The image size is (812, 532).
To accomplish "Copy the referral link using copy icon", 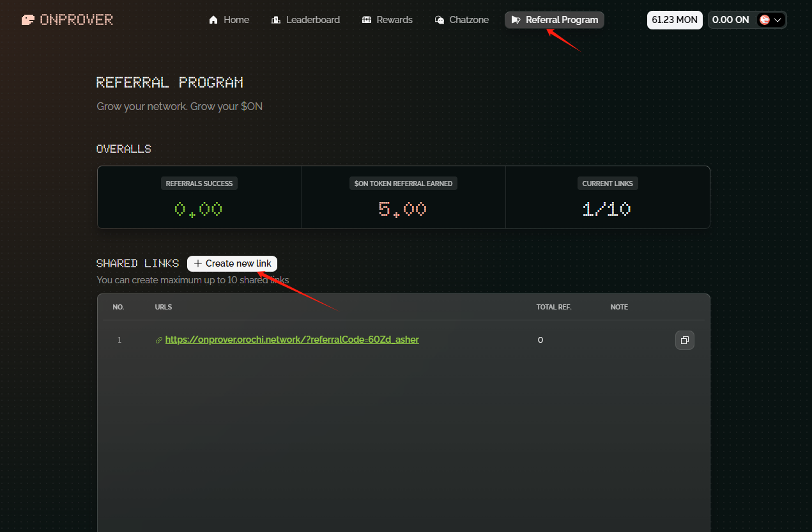I will 685,340.
